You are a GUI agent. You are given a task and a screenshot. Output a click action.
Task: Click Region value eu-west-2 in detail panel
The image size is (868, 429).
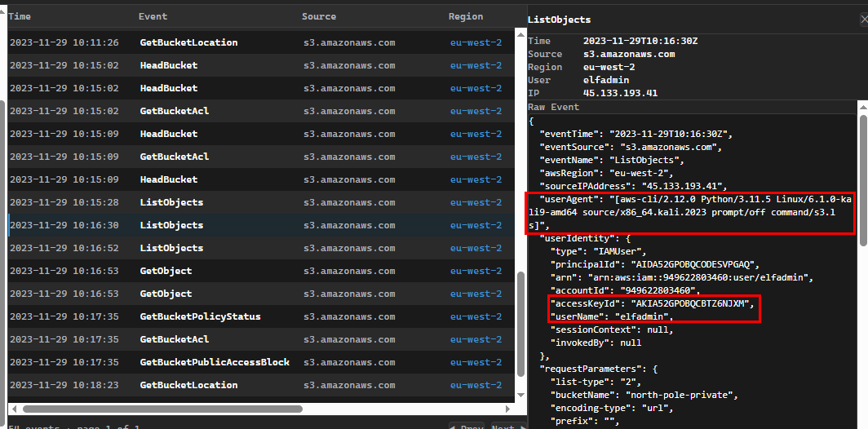point(609,67)
